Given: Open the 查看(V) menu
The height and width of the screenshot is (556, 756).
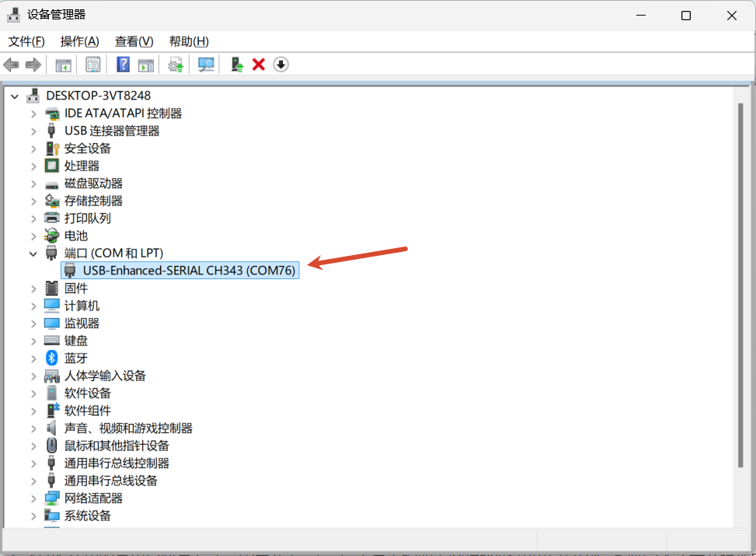Looking at the screenshot, I should (134, 41).
